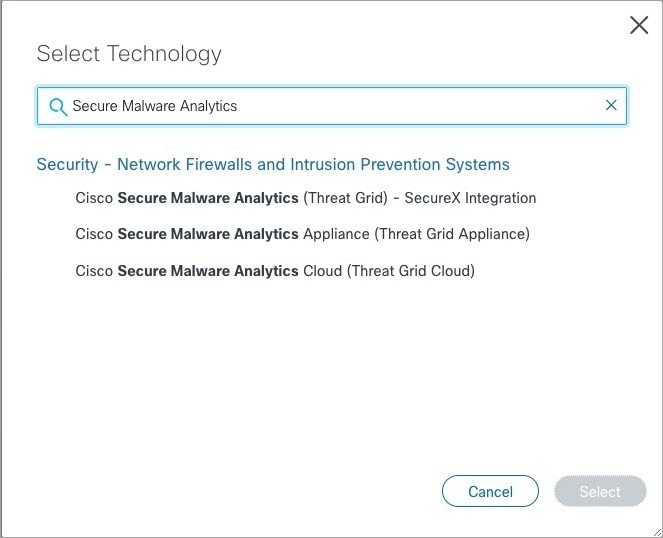Screen dimensions: 663x538
Task: Click the Intrusion Prevention Systems category link
Action: tap(273, 164)
